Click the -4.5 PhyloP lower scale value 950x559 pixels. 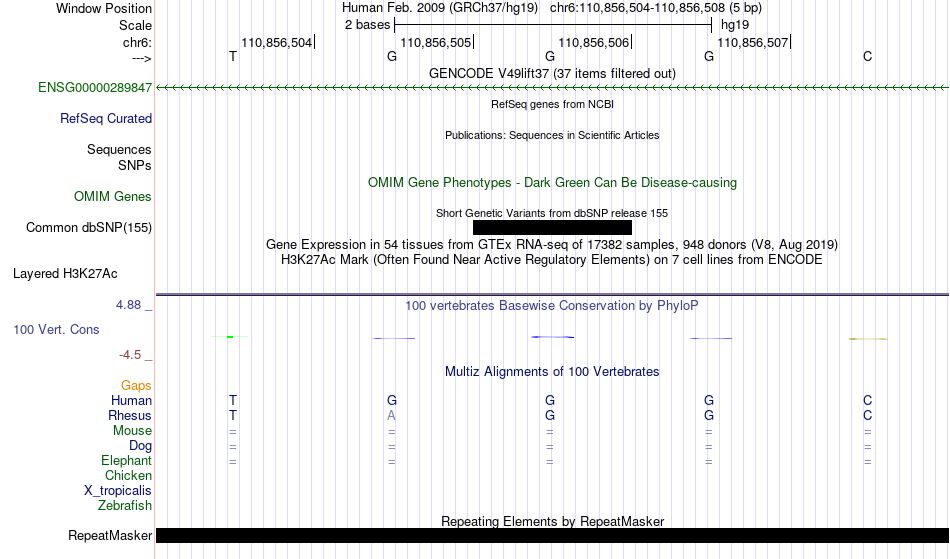click(130, 355)
